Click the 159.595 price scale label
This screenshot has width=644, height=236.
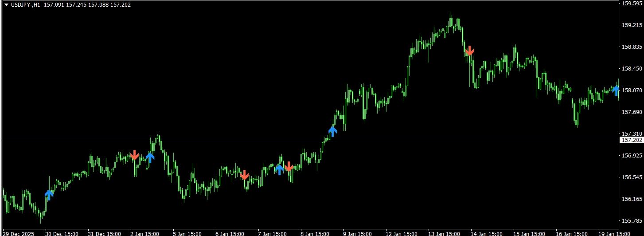tap(632, 4)
